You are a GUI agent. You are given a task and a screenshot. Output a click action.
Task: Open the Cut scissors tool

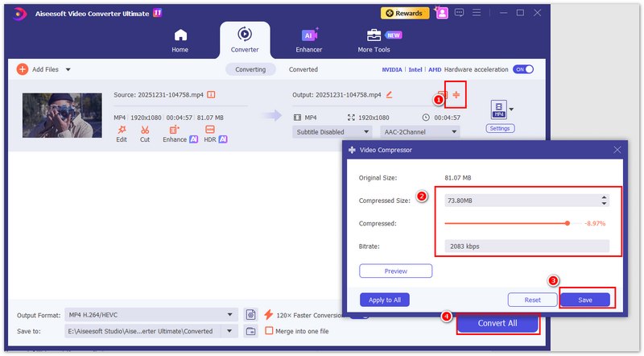coord(145,133)
